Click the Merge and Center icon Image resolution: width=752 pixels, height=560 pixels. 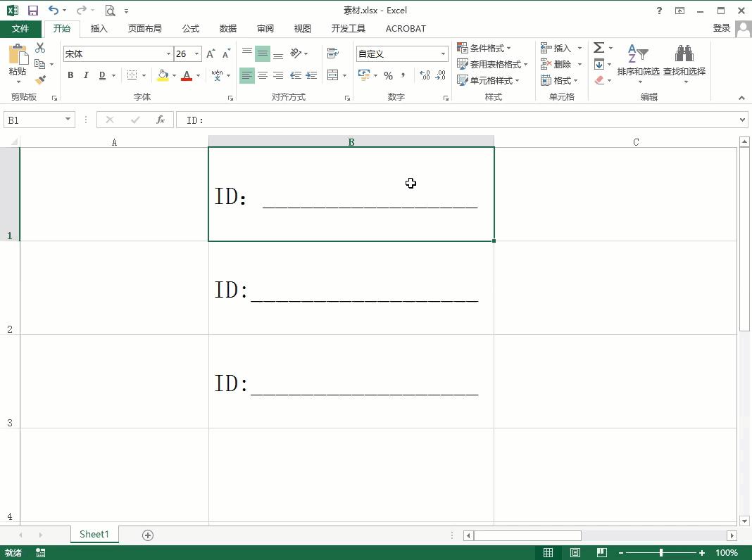(x=333, y=75)
